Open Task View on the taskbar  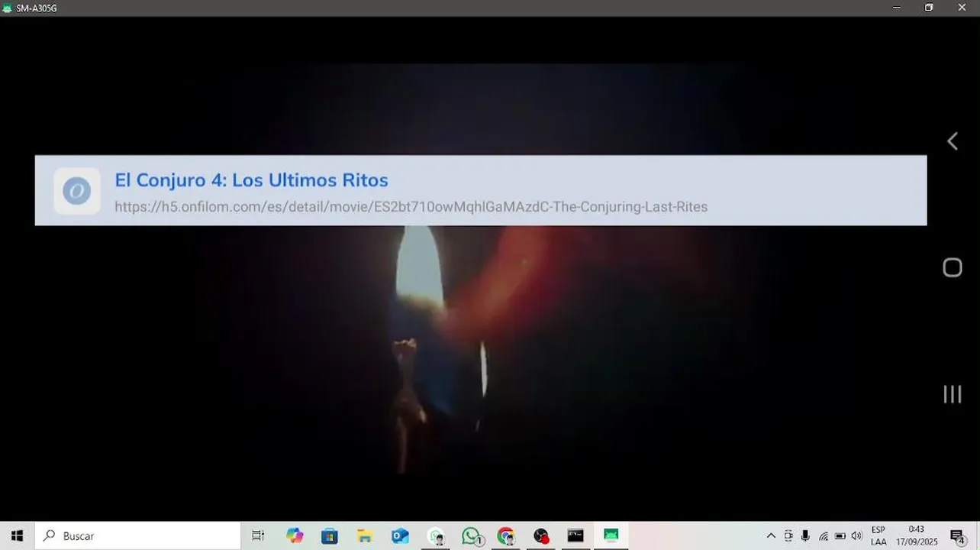point(258,536)
